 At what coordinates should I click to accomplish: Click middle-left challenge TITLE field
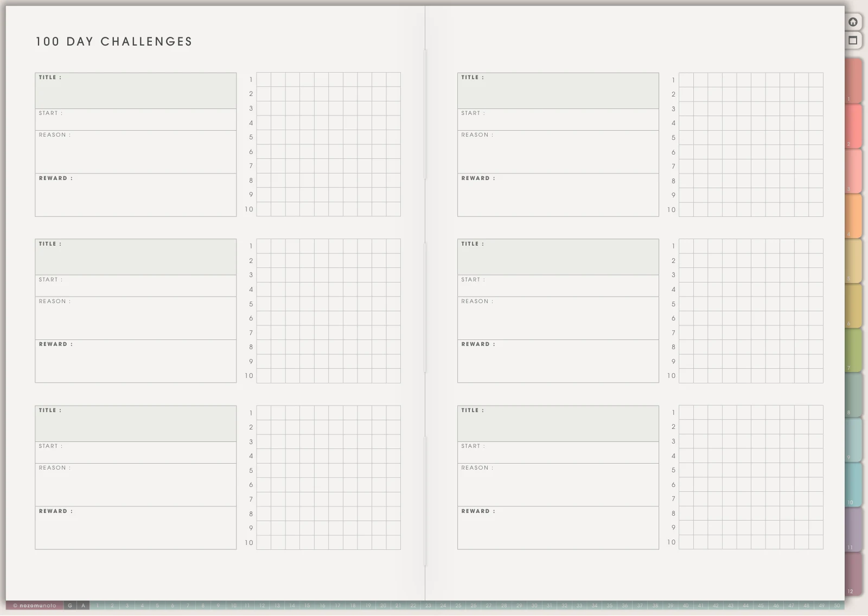(x=136, y=257)
